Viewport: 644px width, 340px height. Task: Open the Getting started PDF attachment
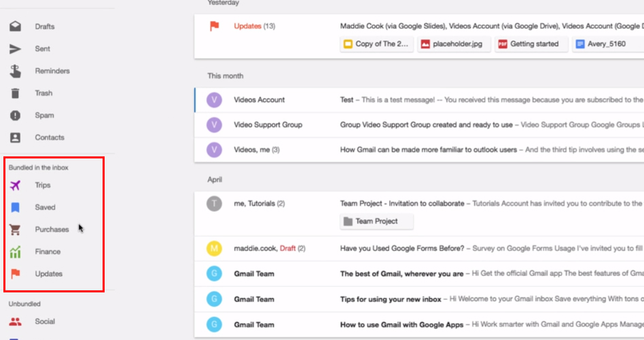click(531, 44)
